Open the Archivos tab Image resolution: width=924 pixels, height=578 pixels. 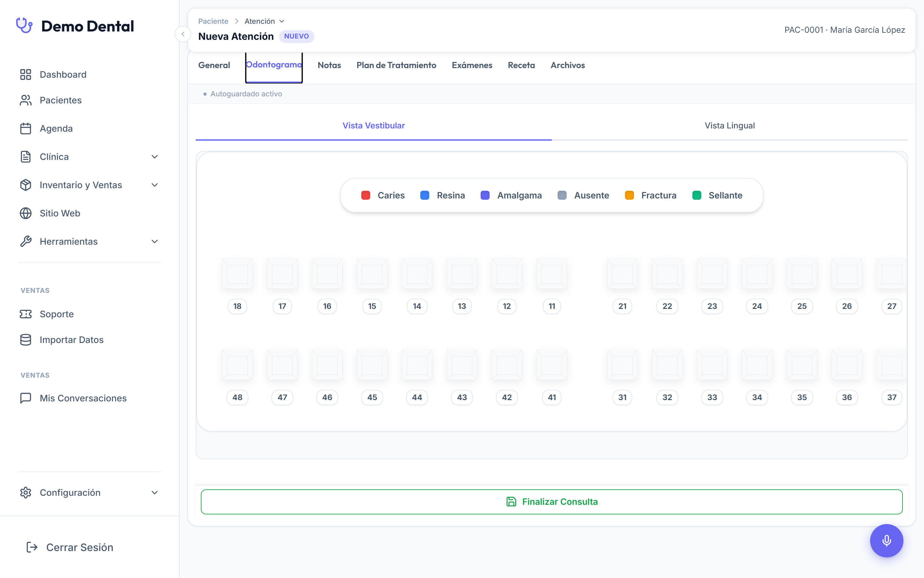coord(567,66)
